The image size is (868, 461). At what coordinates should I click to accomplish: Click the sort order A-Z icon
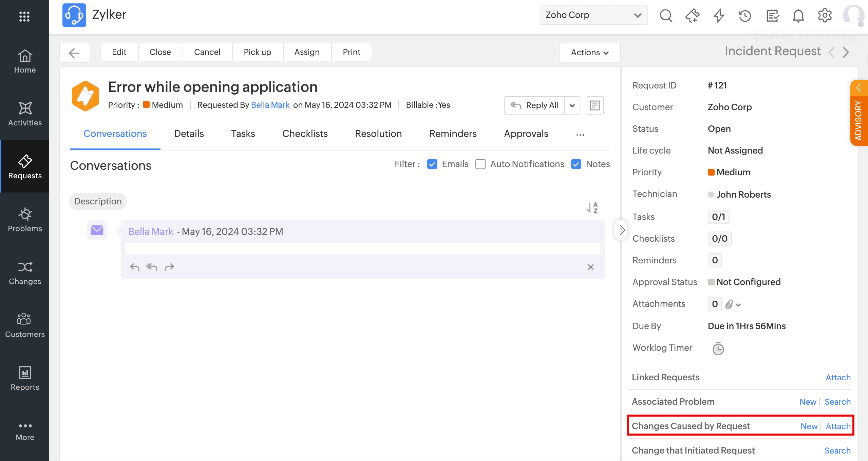(592, 207)
